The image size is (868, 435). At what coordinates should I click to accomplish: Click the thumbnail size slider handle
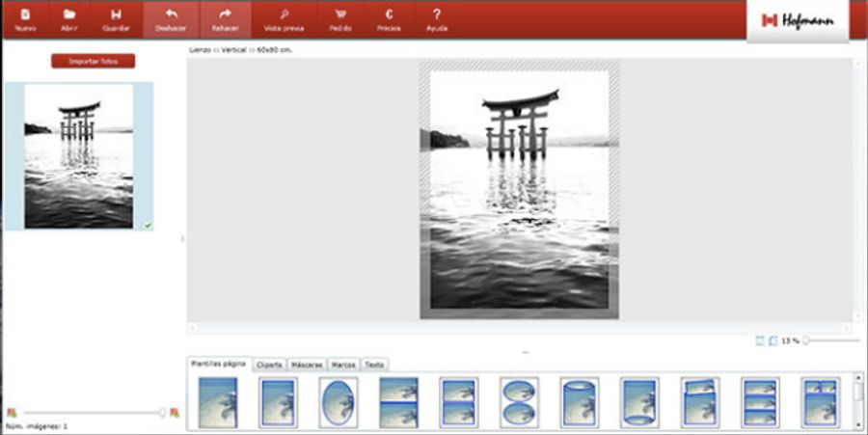coord(162,413)
